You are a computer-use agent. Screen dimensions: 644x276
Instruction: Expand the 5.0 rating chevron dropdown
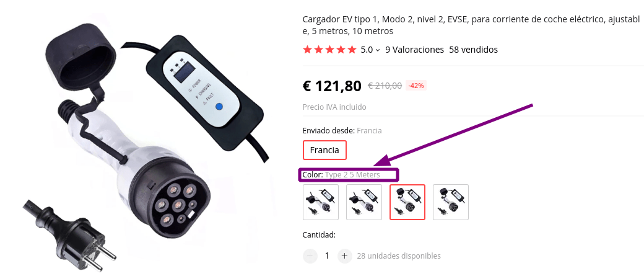[x=378, y=50]
